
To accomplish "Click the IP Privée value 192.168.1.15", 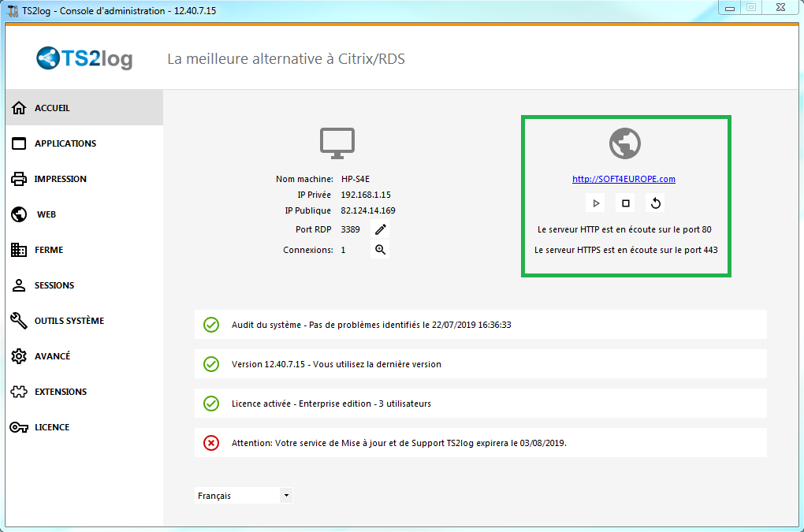I will (366, 195).
